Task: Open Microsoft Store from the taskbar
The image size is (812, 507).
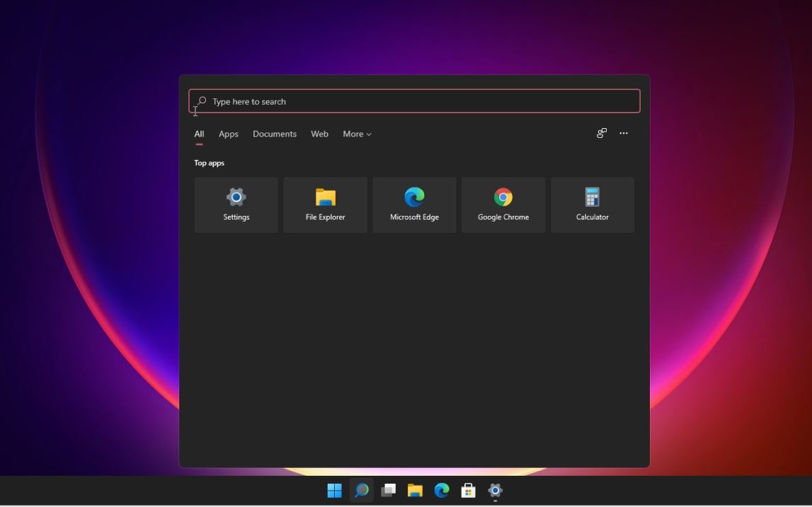Action: pos(468,490)
